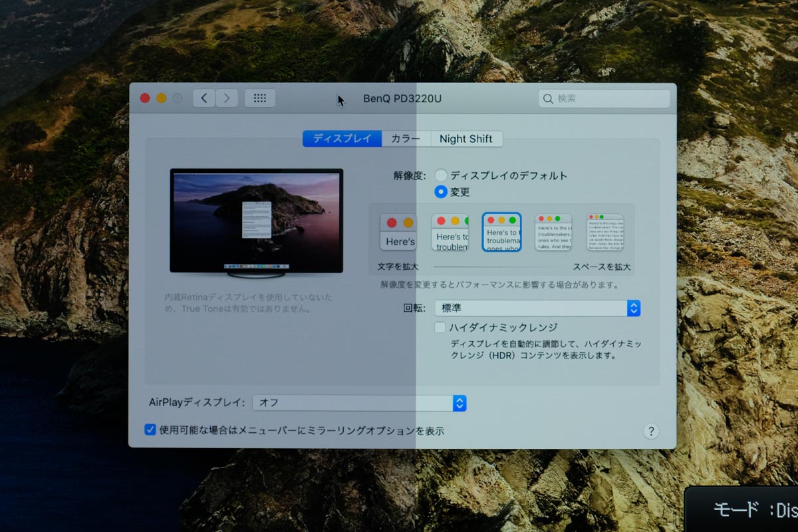Choose the fourth resolution thumbnail
798x532 pixels.
pyautogui.click(x=553, y=232)
